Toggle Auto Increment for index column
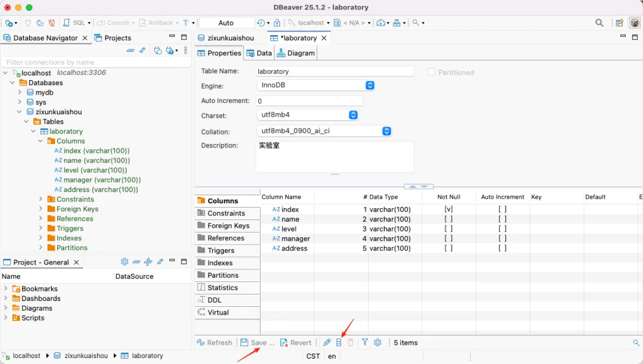The image size is (643, 364). [502, 209]
